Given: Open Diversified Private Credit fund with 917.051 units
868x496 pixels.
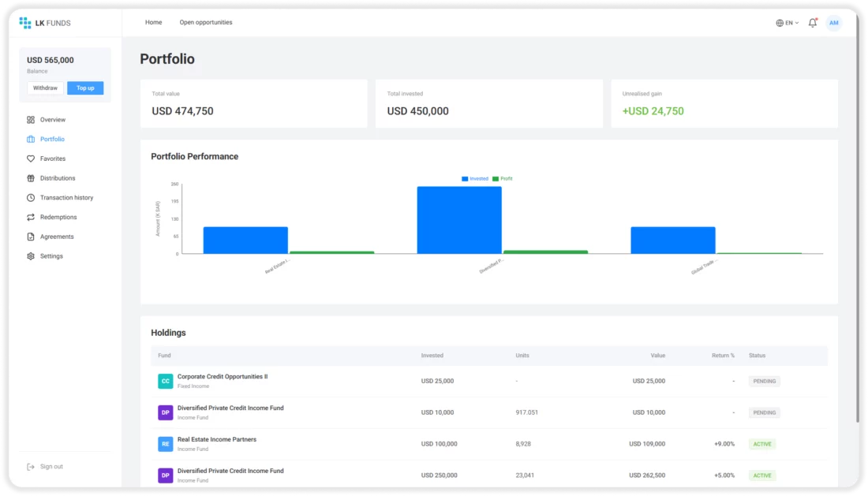Looking at the screenshot, I should 230,408.
